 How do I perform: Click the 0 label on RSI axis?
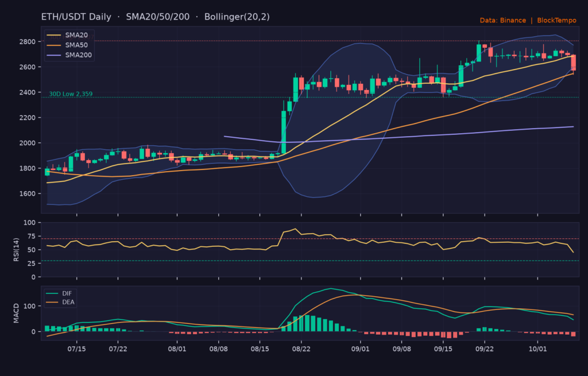pos(34,277)
